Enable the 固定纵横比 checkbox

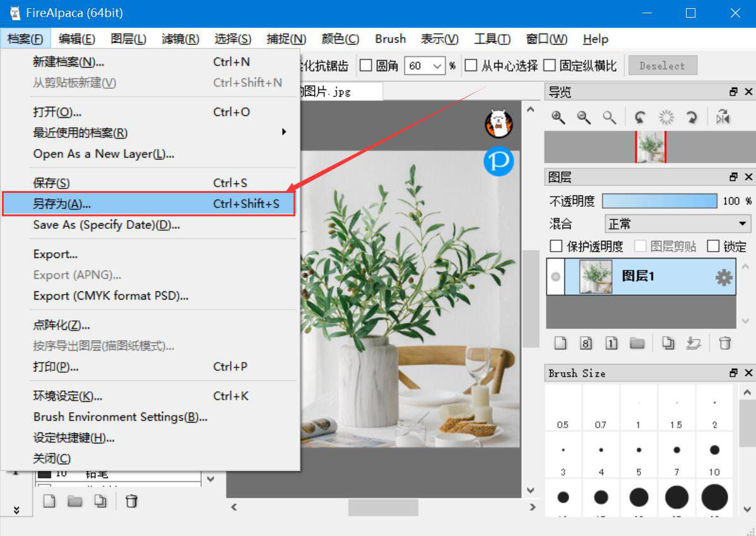pyautogui.click(x=550, y=65)
